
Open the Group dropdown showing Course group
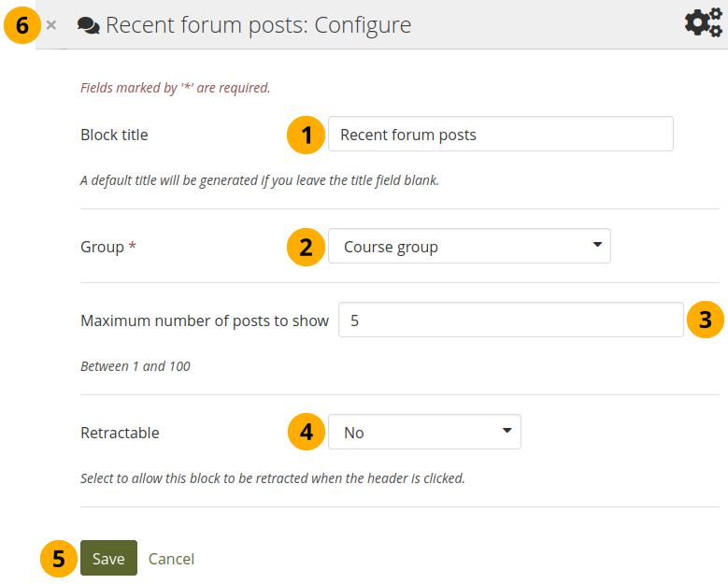(468, 247)
